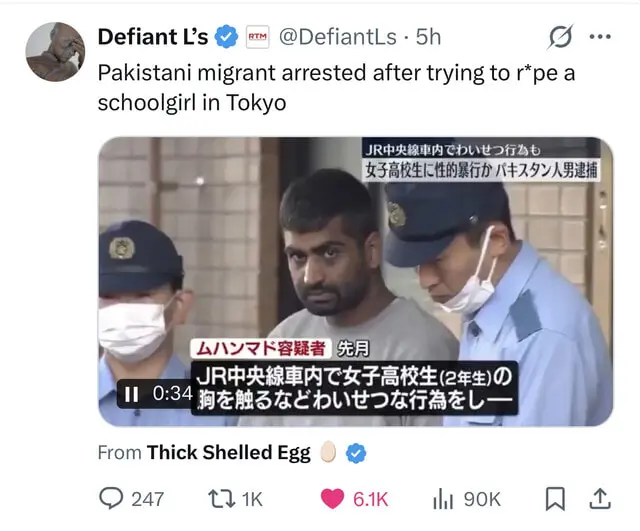The width and height of the screenshot is (640, 531).
Task: Click the Defiant L's display name
Action: (153, 37)
